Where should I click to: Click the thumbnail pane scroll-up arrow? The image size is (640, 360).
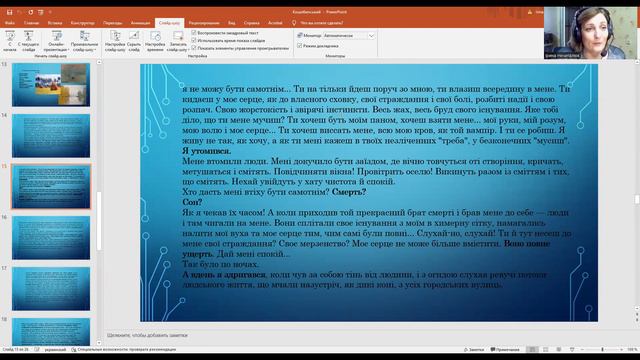tap(99, 62)
